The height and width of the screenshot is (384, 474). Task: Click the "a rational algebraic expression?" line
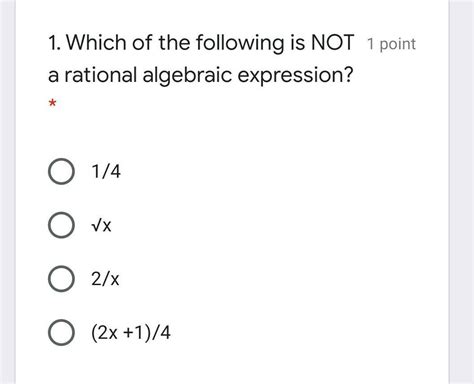pos(200,75)
